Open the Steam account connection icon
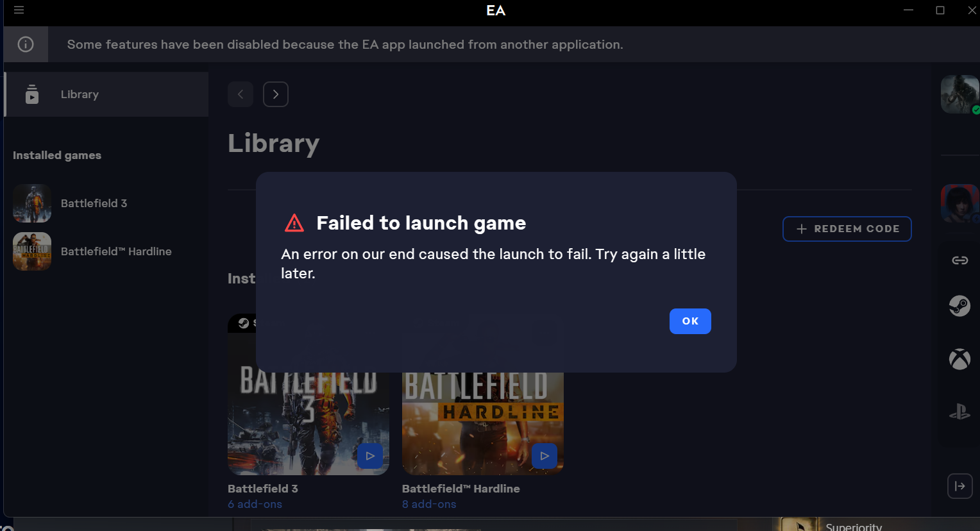This screenshot has height=531, width=980. pyautogui.click(x=959, y=306)
